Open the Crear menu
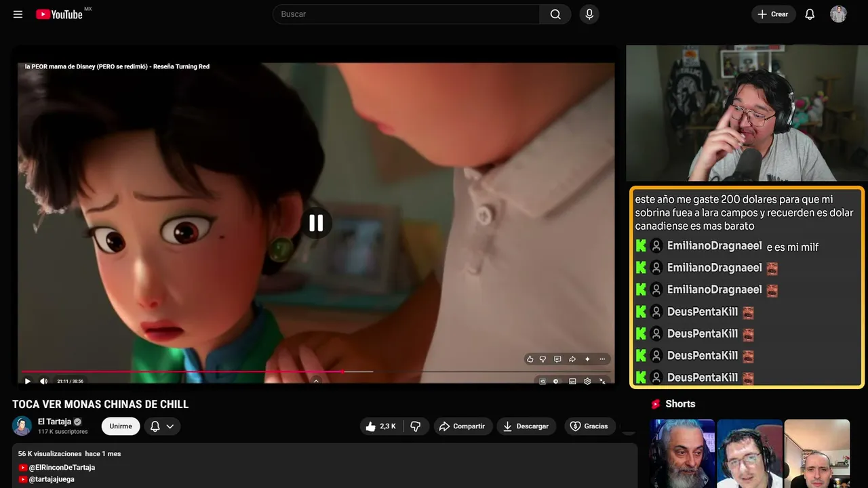Screen dimensions: 868x488 (773, 14)
